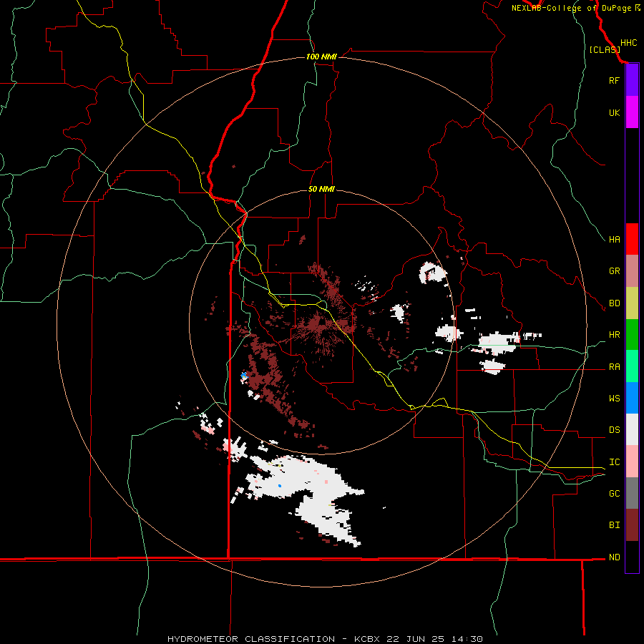Click the '50 NMI' range ring label

(321, 189)
